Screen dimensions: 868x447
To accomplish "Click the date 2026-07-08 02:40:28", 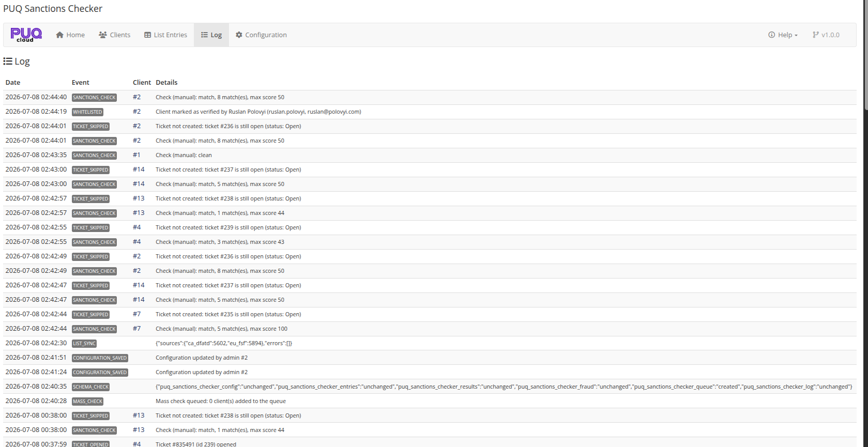I will pos(36,401).
